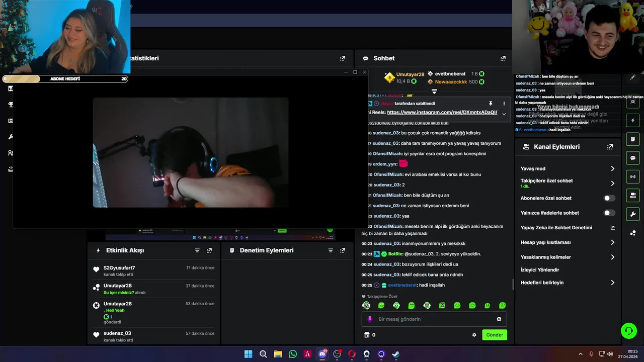Screen dimensions: 644x362
Task: Open chat settings gear icon
Action: [x=474, y=335]
